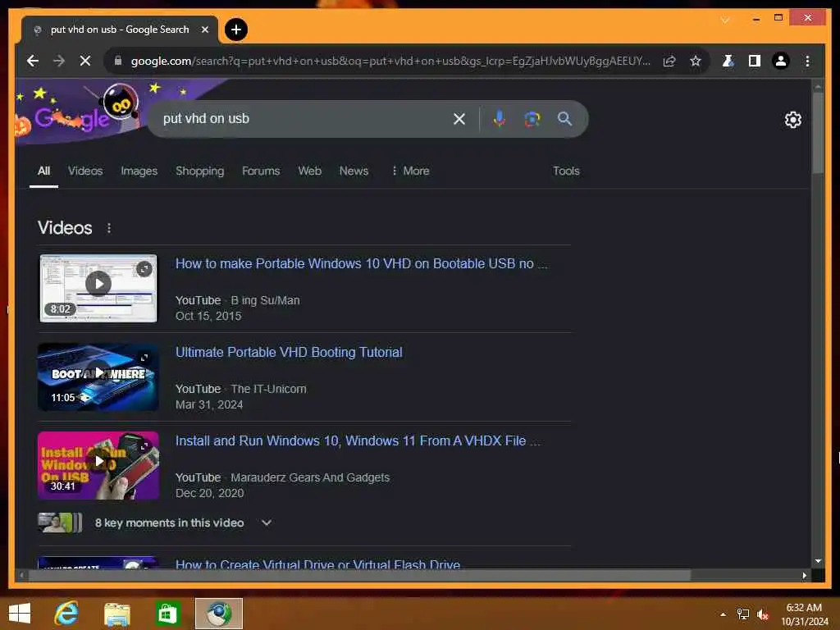Screen dimensions: 840x630
Task: Search by voice with microphone
Action: click(500, 119)
